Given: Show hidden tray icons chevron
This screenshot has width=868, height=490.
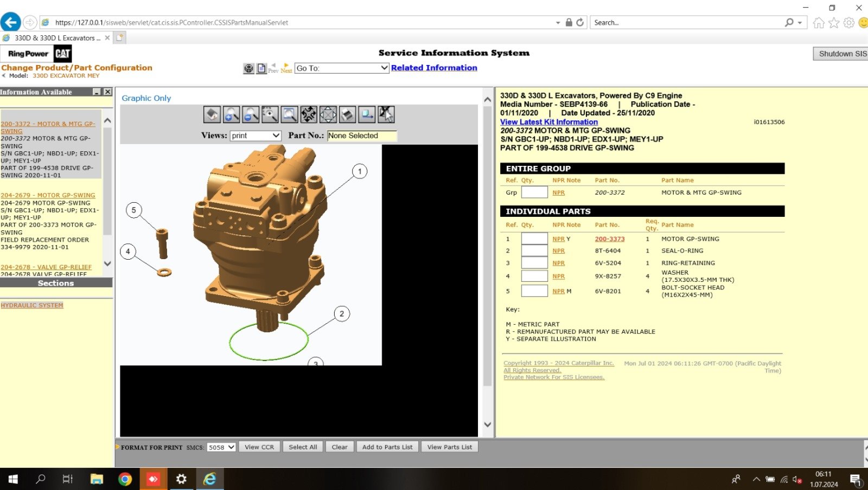Looking at the screenshot, I should (756, 479).
